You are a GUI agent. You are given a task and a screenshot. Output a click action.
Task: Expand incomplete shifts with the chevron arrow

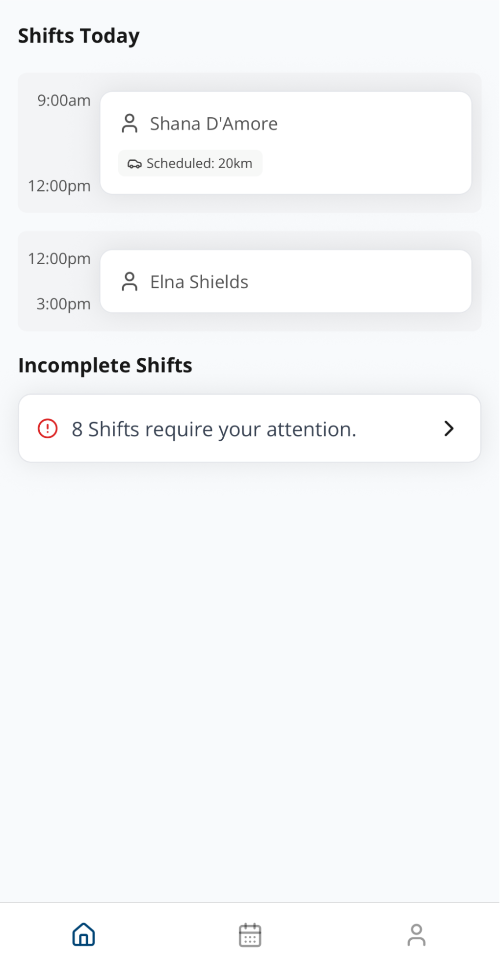448,428
